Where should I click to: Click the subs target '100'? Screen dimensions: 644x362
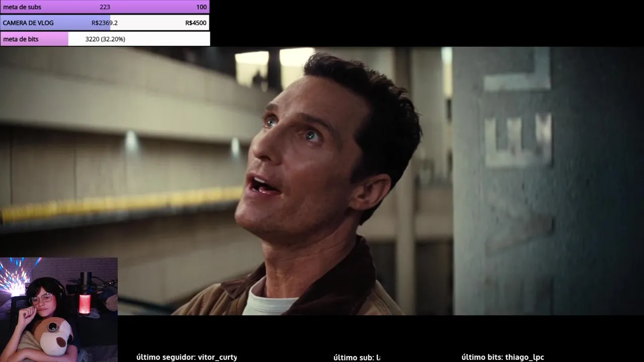coord(201,7)
